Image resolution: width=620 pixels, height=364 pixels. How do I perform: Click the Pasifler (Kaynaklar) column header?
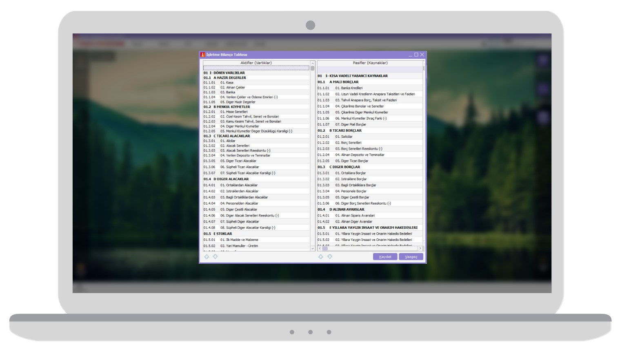(370, 63)
